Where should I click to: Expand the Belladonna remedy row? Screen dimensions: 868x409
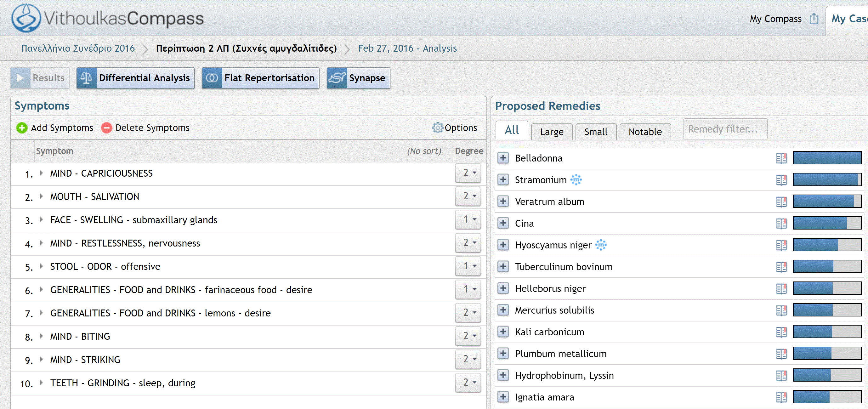point(503,158)
